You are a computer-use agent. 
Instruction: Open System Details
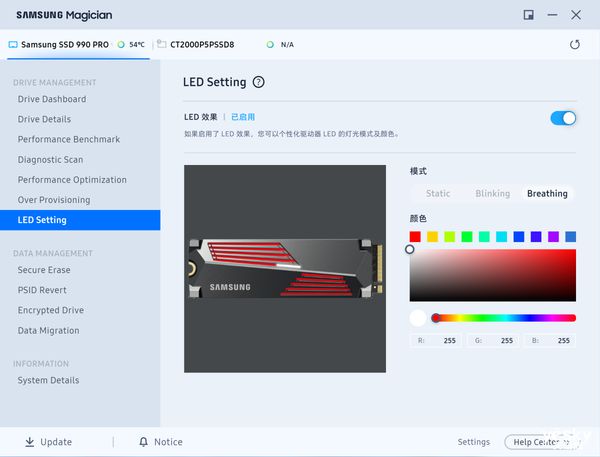[x=49, y=380]
